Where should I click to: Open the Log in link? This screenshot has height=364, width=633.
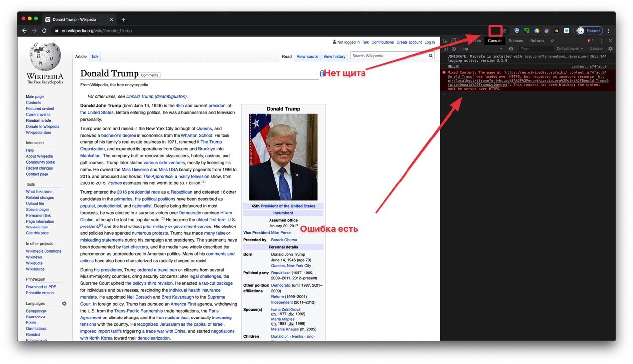(x=430, y=42)
